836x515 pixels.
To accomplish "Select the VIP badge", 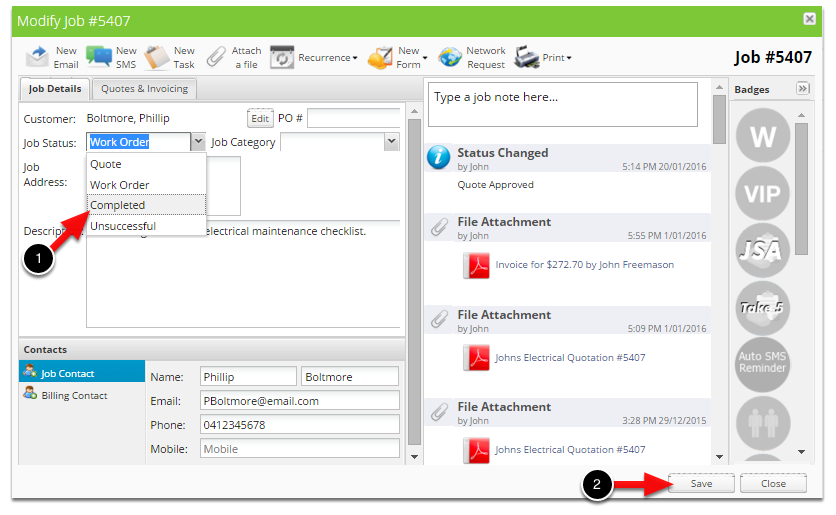I will point(762,193).
